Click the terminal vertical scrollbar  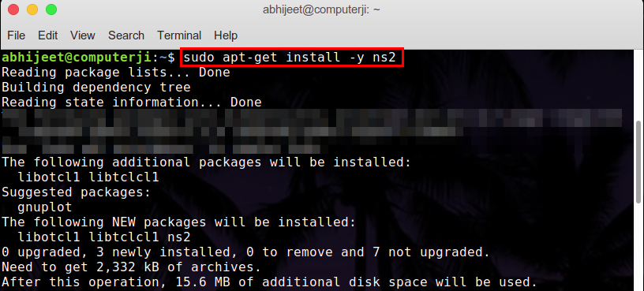tap(639, 162)
